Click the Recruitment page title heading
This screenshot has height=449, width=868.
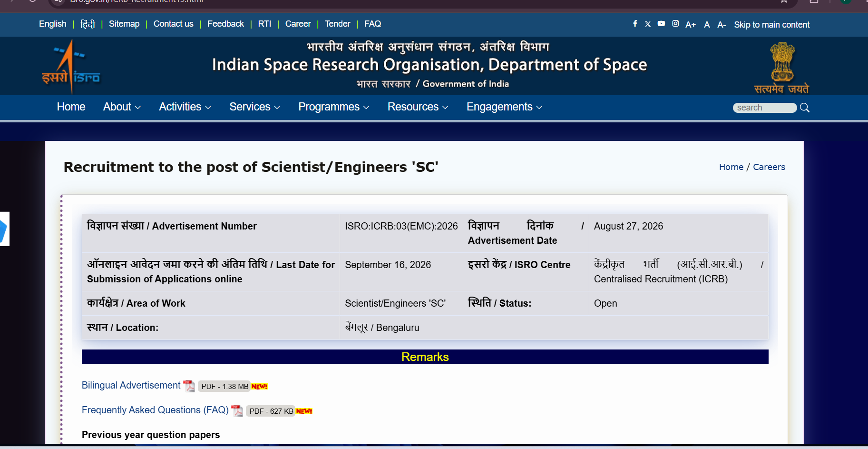pos(251,167)
